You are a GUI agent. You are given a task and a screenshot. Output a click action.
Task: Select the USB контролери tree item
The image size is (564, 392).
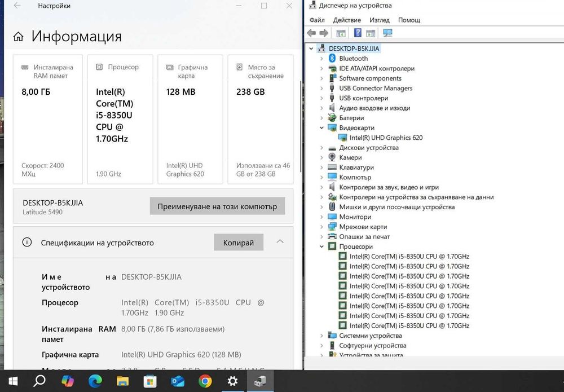coord(363,98)
